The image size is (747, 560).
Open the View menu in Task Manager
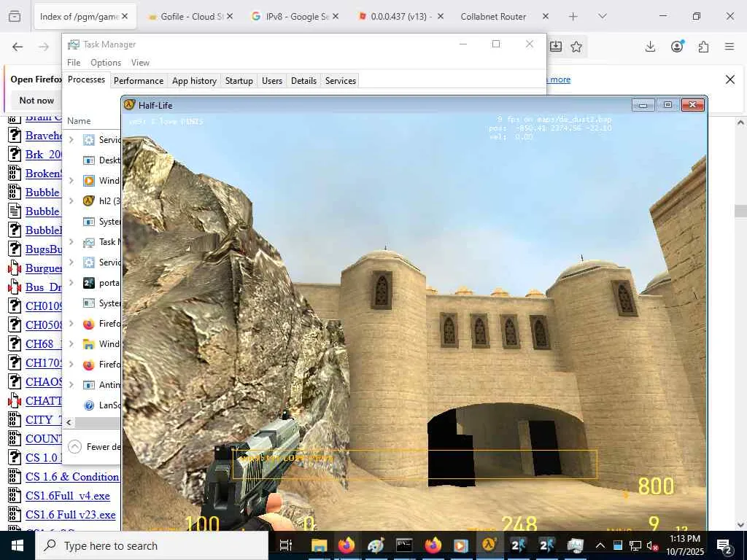[x=140, y=63]
